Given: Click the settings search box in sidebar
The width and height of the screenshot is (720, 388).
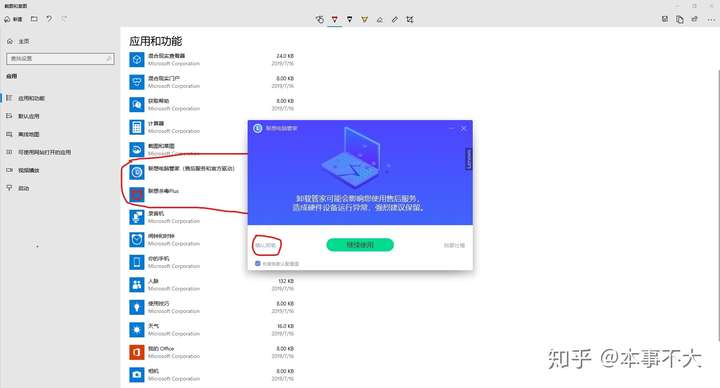Looking at the screenshot, I should [60, 58].
